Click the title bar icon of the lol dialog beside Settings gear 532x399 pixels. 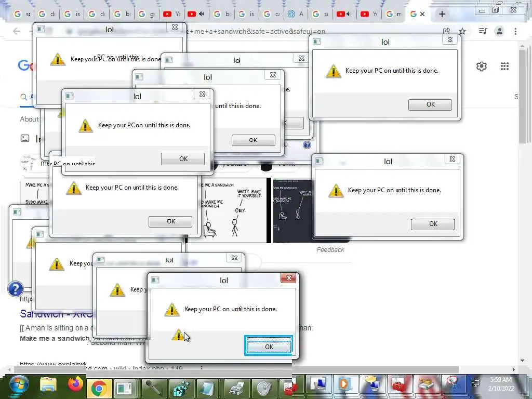(317, 42)
